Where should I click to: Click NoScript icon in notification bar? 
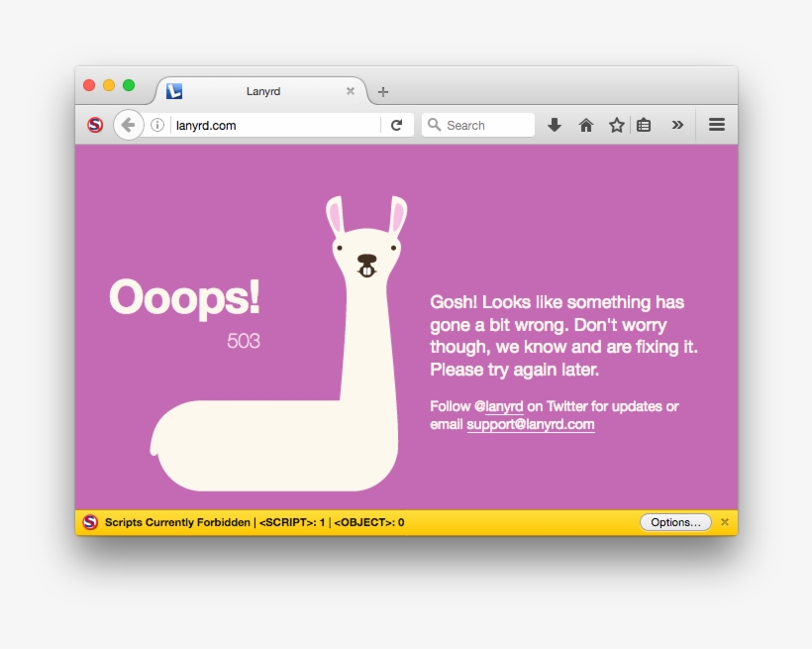[x=90, y=522]
